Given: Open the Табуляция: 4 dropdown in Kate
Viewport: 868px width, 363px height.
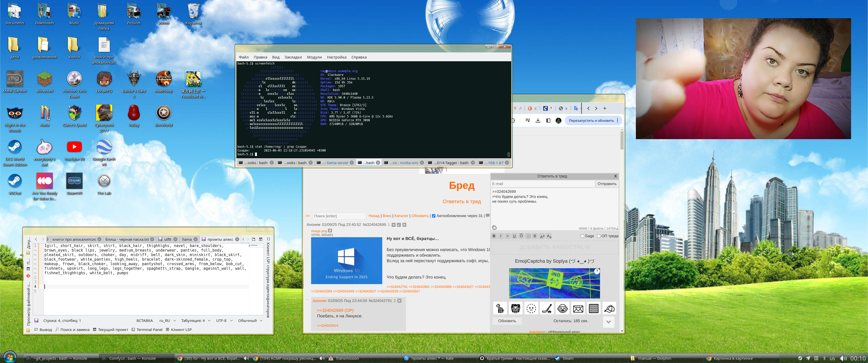Looking at the screenshot, I should point(196,321).
